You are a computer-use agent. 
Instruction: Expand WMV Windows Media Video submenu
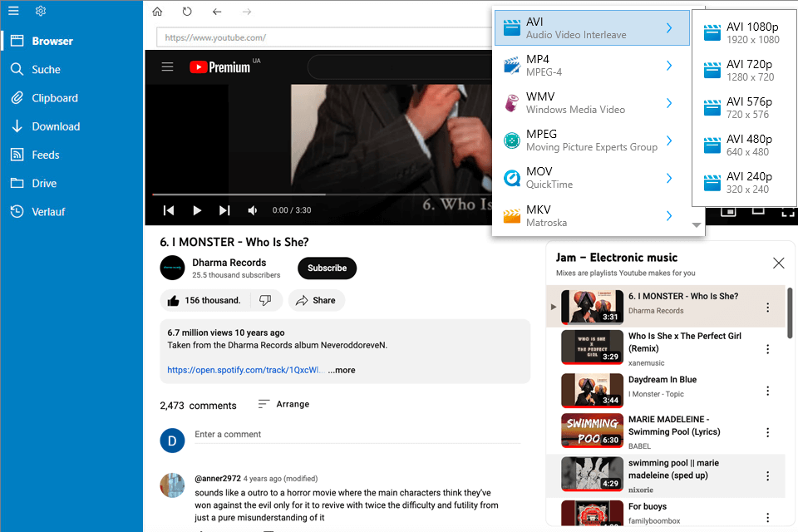[592, 103]
